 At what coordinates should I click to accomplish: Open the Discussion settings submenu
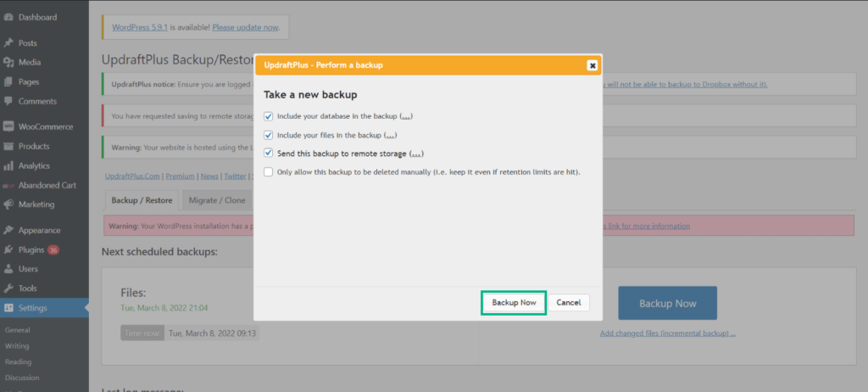[22, 378]
